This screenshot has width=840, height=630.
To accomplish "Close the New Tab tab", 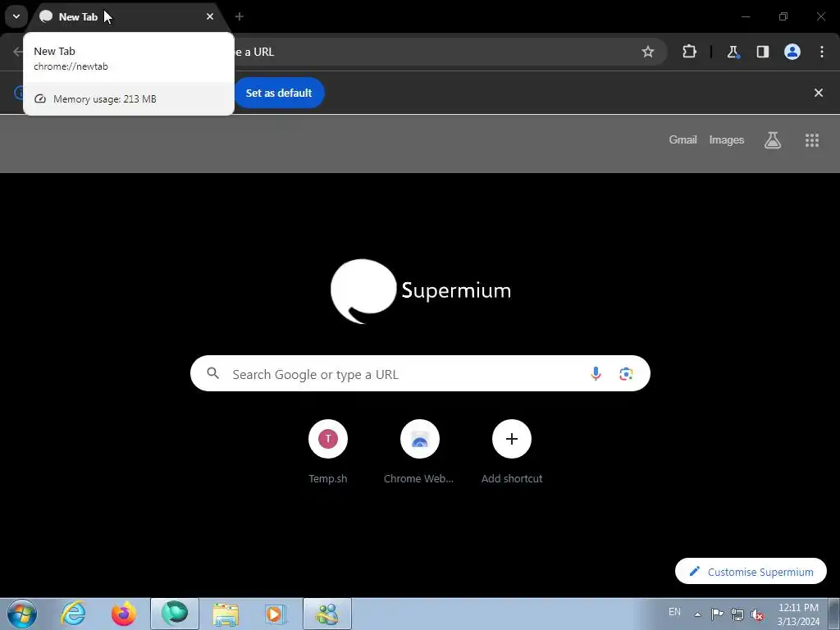I will (x=210, y=16).
